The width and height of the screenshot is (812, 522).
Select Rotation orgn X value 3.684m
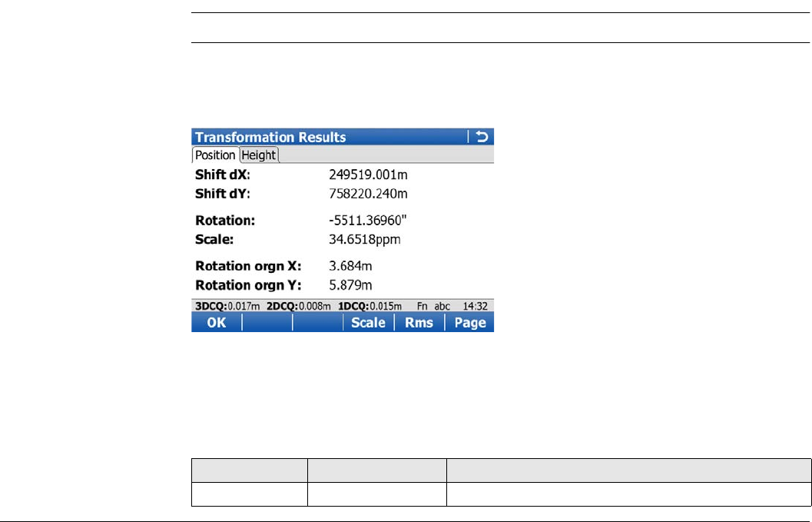pos(350,266)
